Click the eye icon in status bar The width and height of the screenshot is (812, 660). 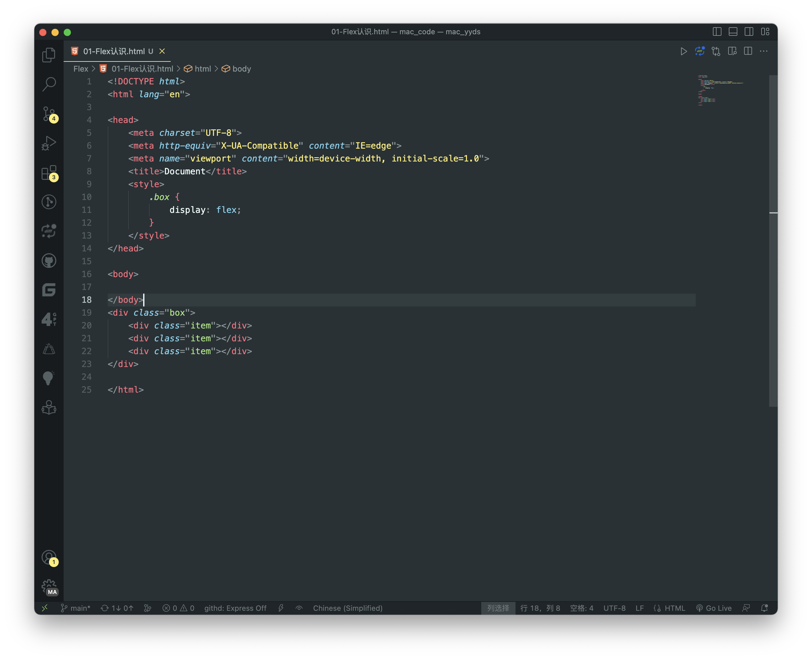point(299,608)
